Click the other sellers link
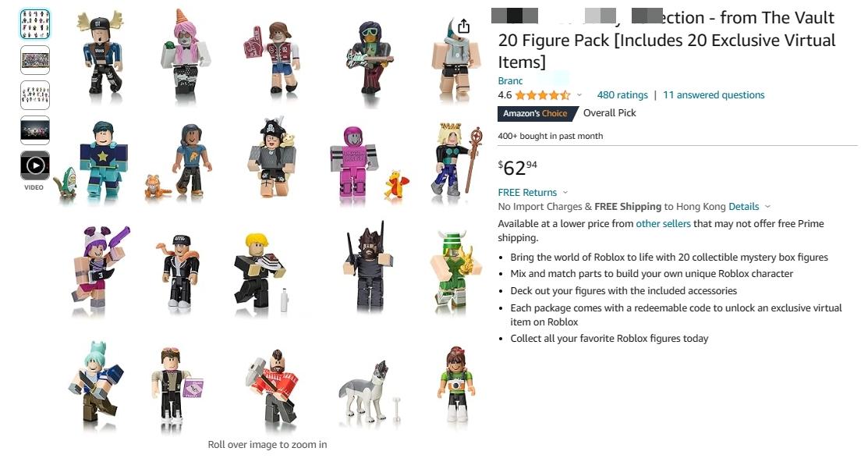Image resolution: width=868 pixels, height=462 pixels. (x=663, y=224)
